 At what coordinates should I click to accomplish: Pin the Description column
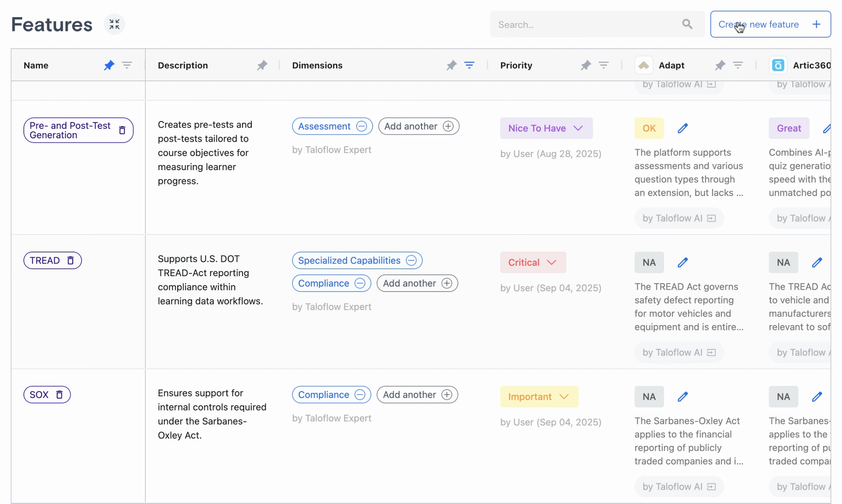262,65
